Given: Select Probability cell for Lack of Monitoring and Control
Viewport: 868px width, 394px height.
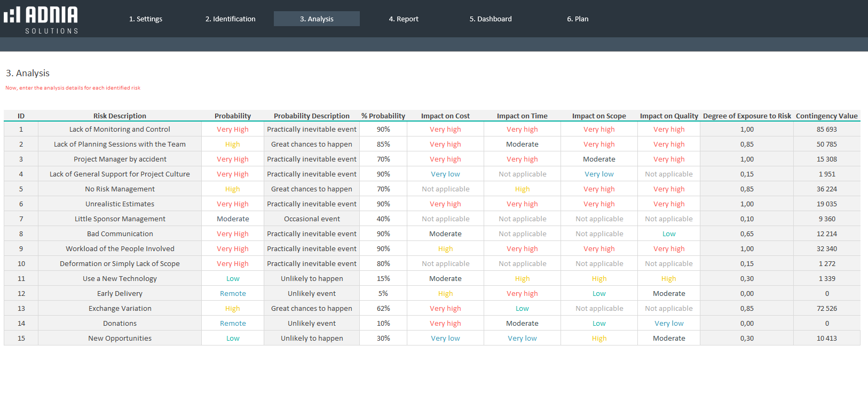Looking at the screenshot, I should [233, 129].
